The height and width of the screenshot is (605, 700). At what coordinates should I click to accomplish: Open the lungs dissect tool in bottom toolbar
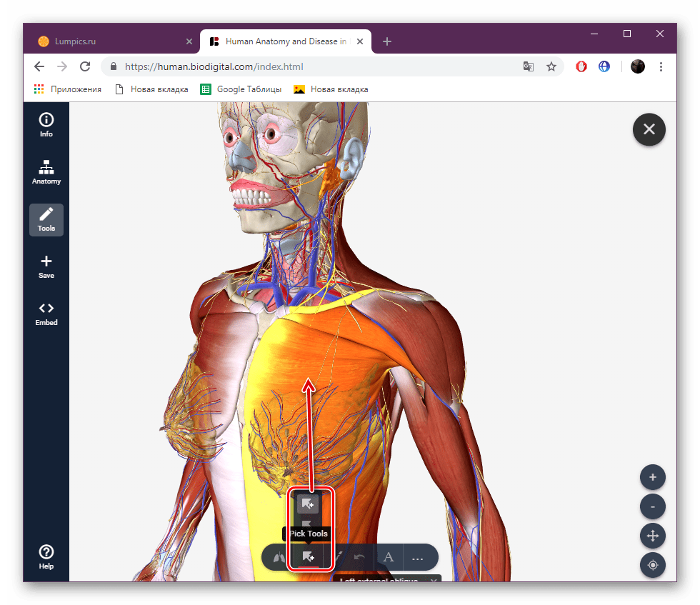click(x=279, y=557)
